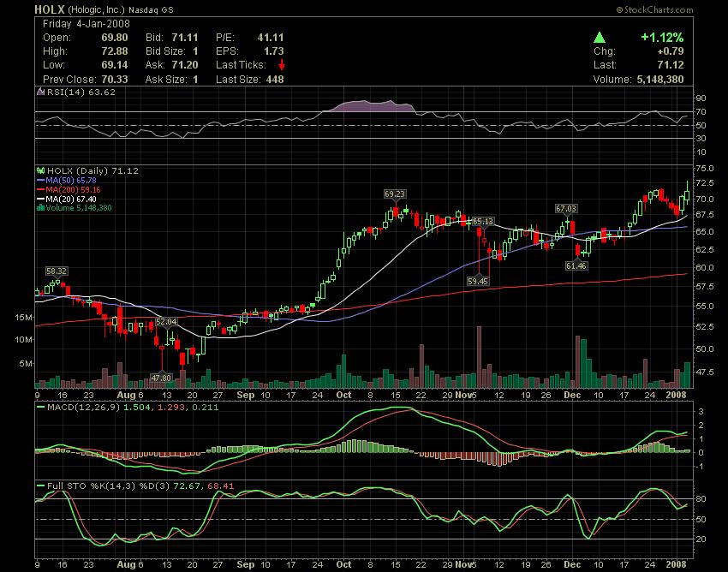The width and height of the screenshot is (728, 572).
Task: Click the 65.13 price callout
Action: 483,222
